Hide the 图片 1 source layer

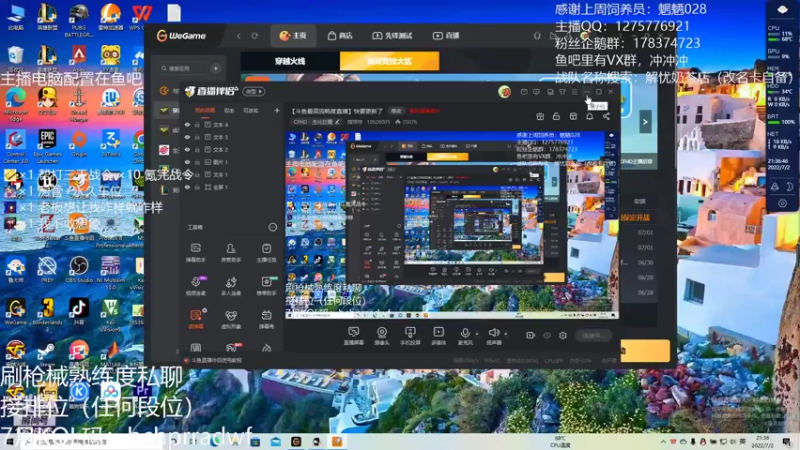pos(187,162)
